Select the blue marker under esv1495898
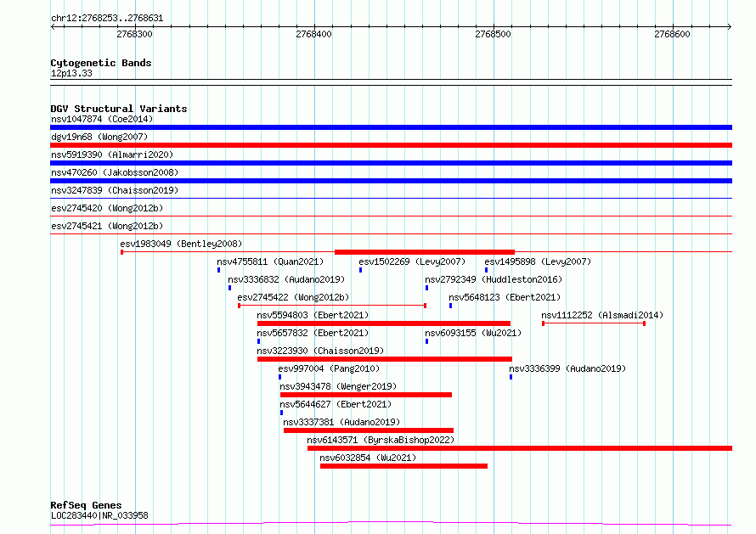The height and width of the screenshot is (534, 756). tap(486, 270)
